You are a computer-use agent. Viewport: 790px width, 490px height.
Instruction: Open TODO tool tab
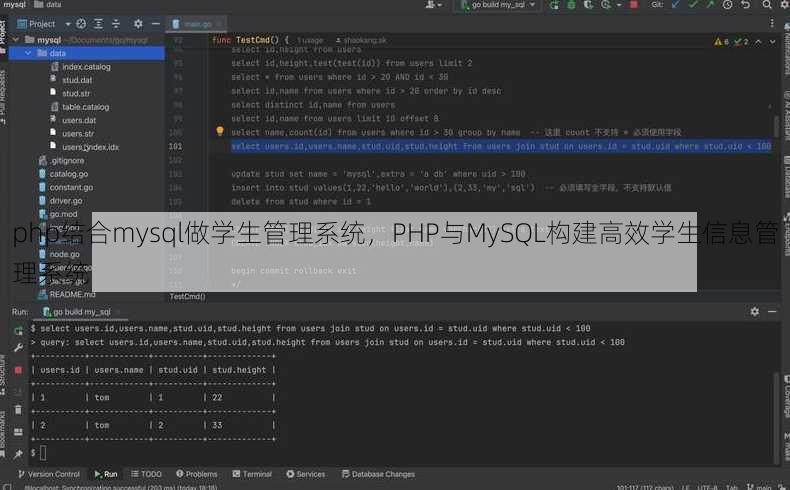[x=146, y=474]
